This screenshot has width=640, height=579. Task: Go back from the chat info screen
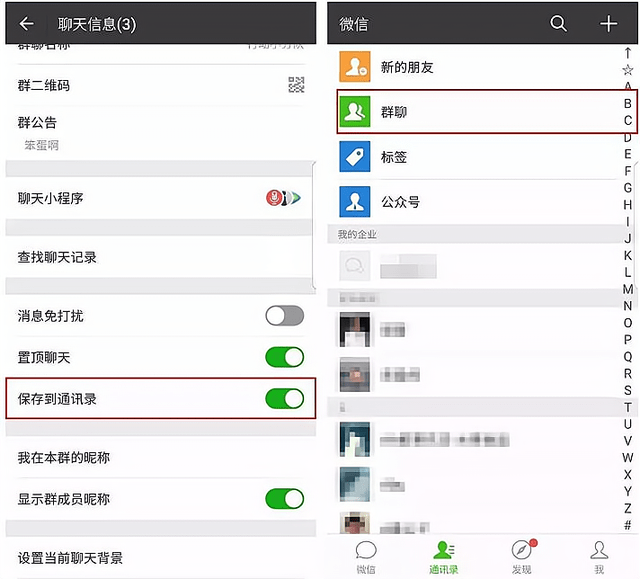(x=27, y=24)
